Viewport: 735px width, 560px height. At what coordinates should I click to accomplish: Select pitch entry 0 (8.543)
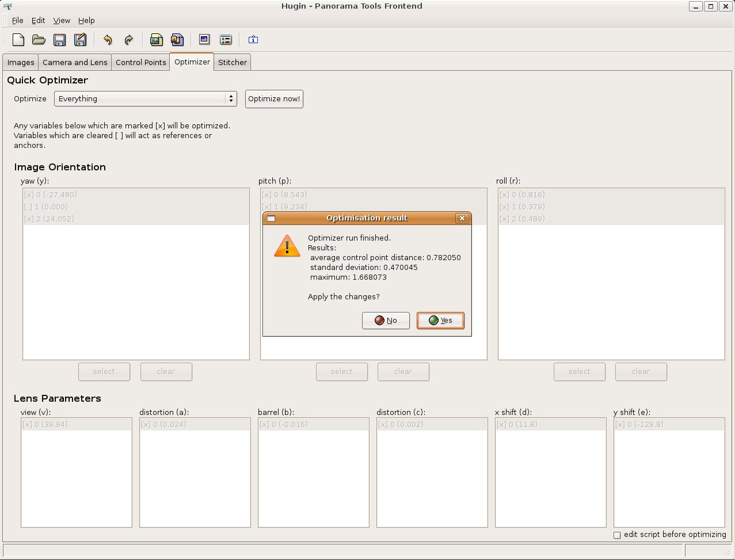pyautogui.click(x=374, y=195)
